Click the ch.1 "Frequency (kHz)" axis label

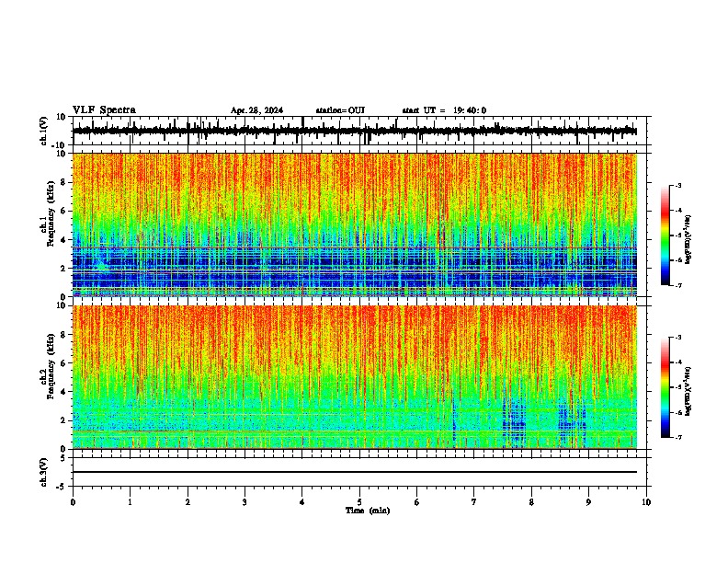tap(51, 214)
